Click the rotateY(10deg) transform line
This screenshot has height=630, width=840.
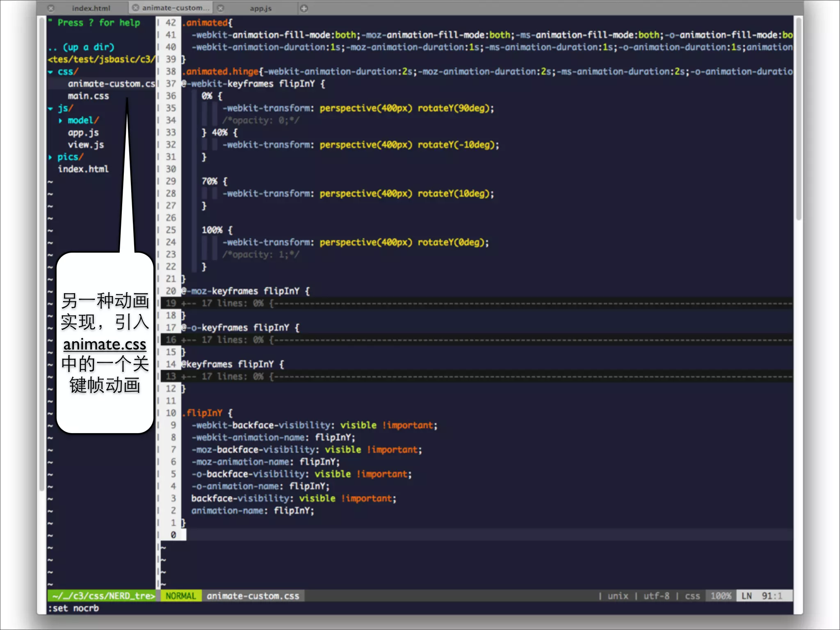[x=358, y=194]
